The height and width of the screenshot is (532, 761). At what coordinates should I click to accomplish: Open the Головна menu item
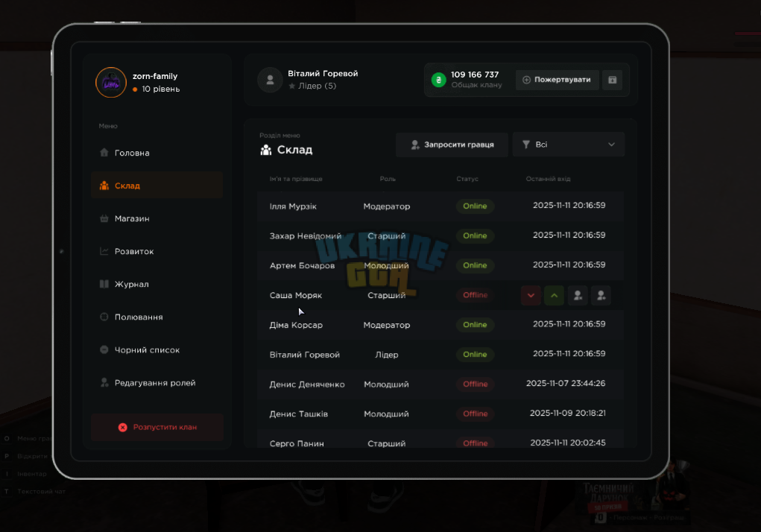pyautogui.click(x=157, y=153)
